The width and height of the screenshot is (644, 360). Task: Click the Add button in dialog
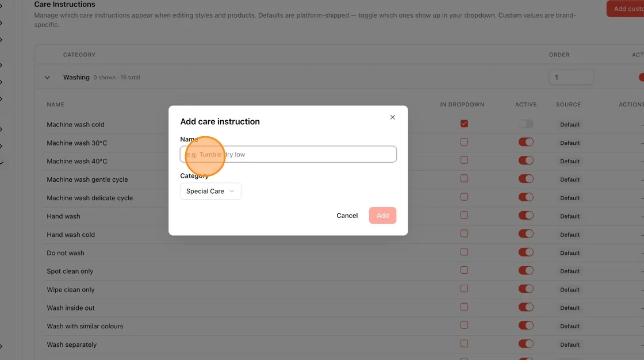(382, 215)
